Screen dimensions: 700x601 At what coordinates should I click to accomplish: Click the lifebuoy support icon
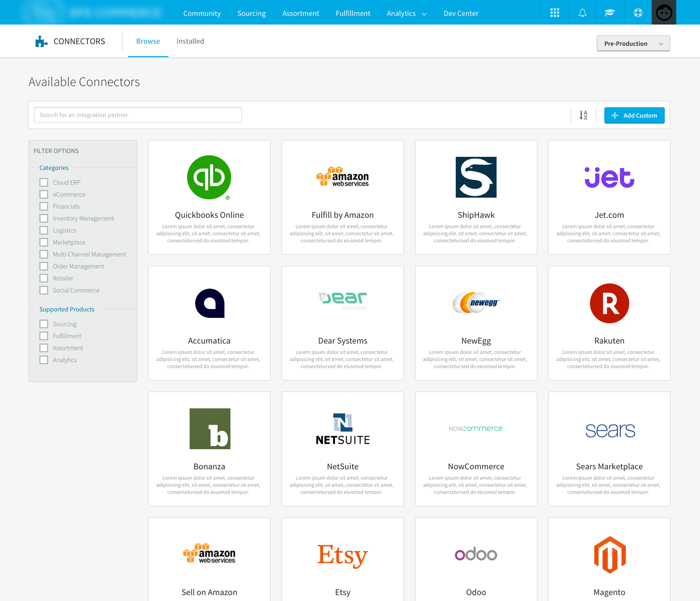coord(638,13)
